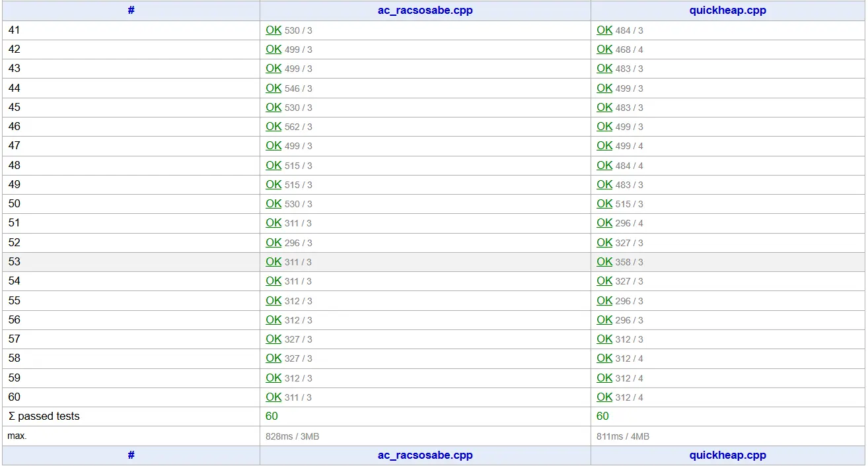Open quickheap.cpp in the table footer row
Viewport: 868px width, 466px height.
[x=728, y=455]
